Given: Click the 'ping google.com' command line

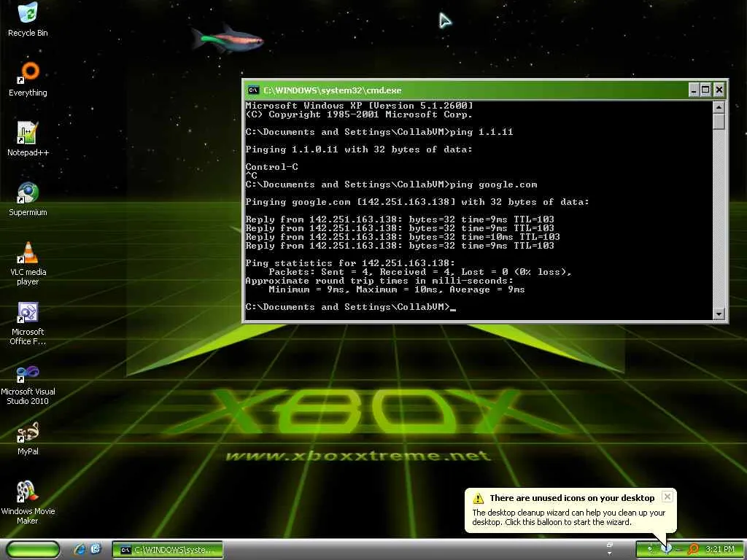Looking at the screenshot, I should pyautogui.click(x=391, y=184).
